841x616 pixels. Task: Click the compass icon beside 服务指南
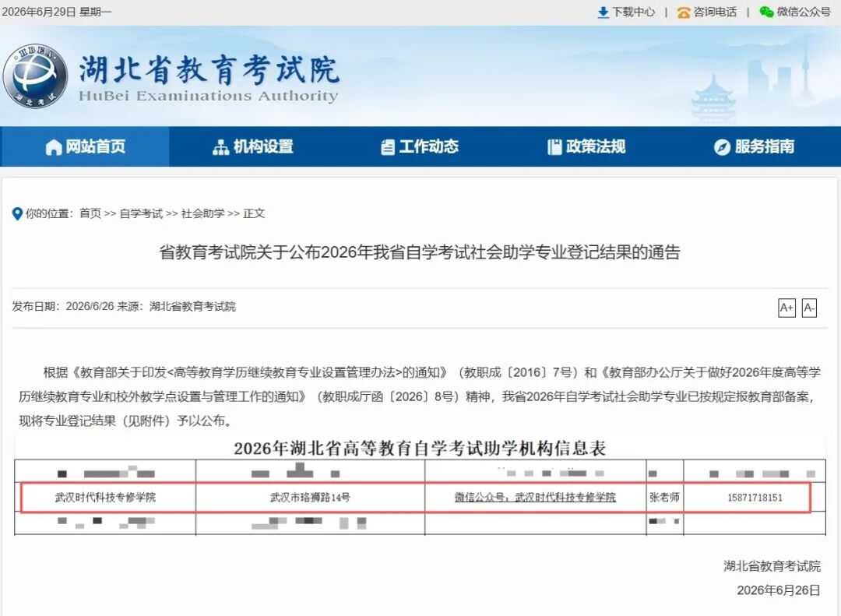pos(722,147)
